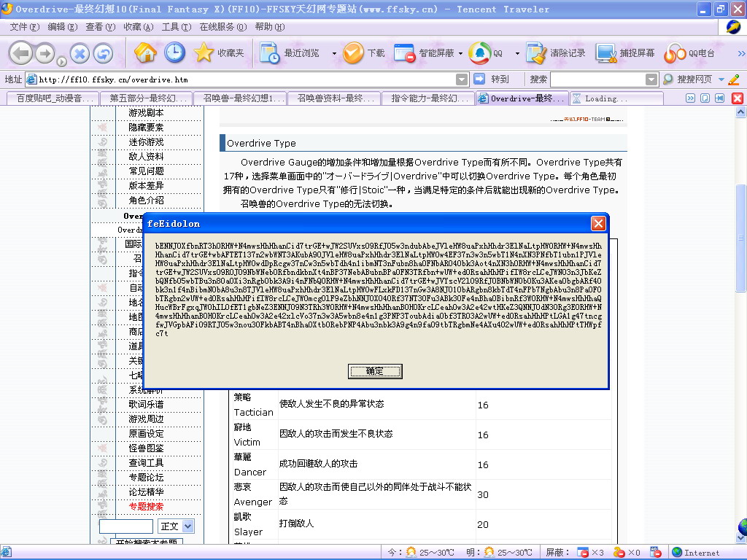This screenshot has width=747, height=560.
Task: Open the 歌词乐谱 sidebar link
Action: tap(146, 404)
